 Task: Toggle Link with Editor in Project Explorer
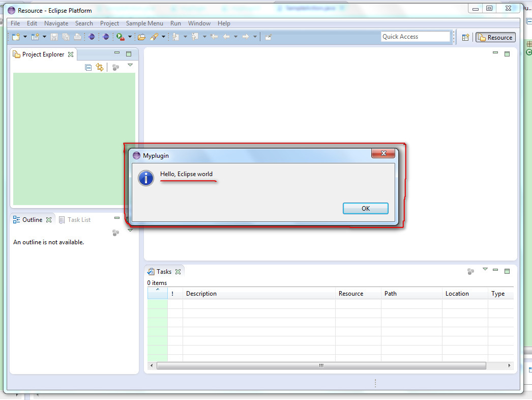pos(99,67)
